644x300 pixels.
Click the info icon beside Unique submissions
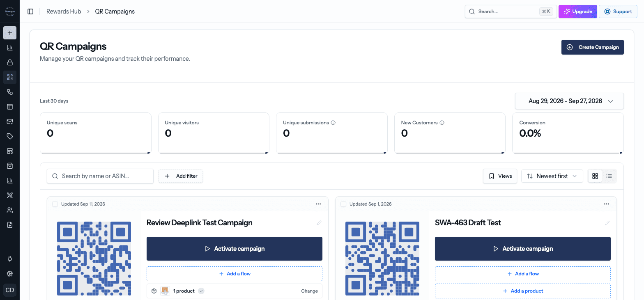pos(333,123)
